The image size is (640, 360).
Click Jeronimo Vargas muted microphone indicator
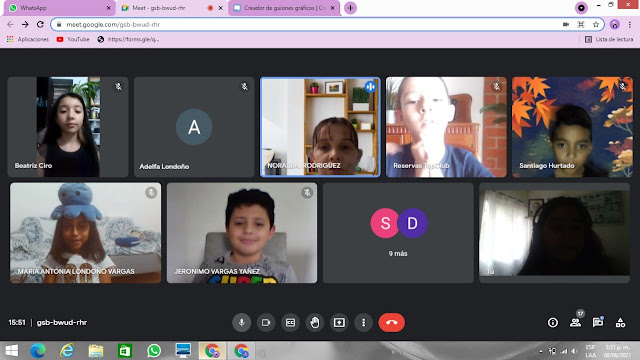(x=307, y=192)
